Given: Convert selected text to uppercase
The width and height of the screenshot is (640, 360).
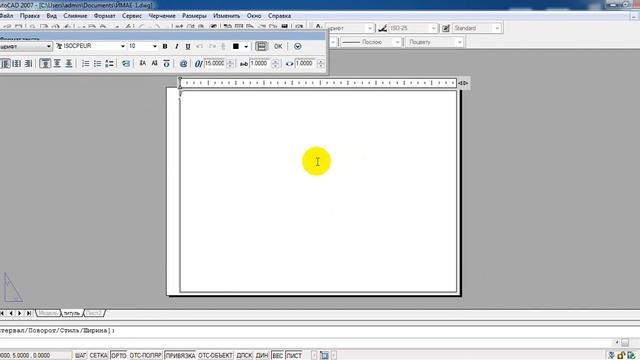Looking at the screenshot, I should (142, 64).
